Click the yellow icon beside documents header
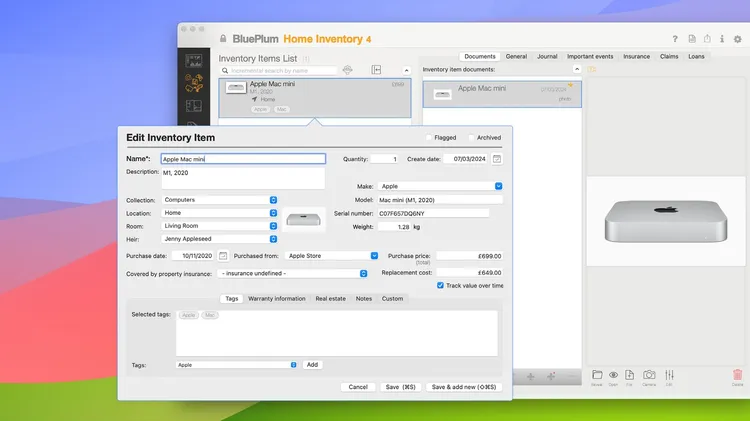Screen dimensions: 750x421 tap(592, 69)
